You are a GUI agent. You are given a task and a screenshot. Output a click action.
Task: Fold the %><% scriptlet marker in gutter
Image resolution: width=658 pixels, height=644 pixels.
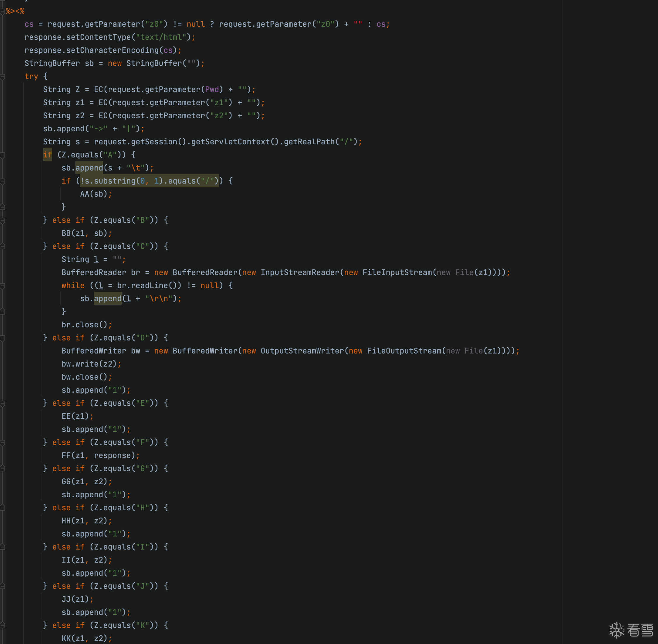coord(2,12)
